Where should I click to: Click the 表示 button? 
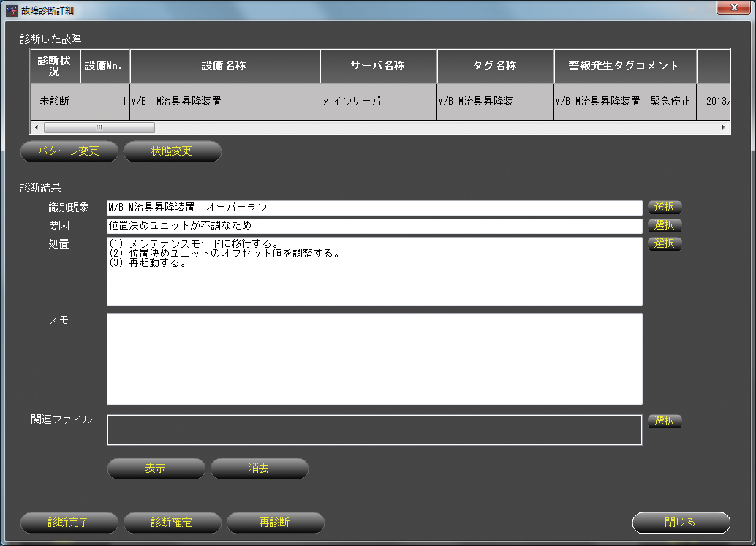[x=156, y=469]
